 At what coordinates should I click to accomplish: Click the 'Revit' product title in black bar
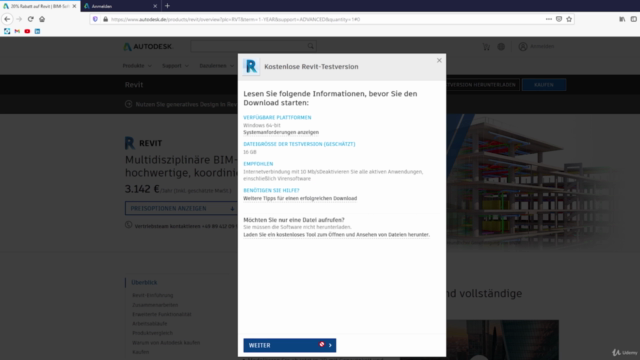click(x=134, y=84)
